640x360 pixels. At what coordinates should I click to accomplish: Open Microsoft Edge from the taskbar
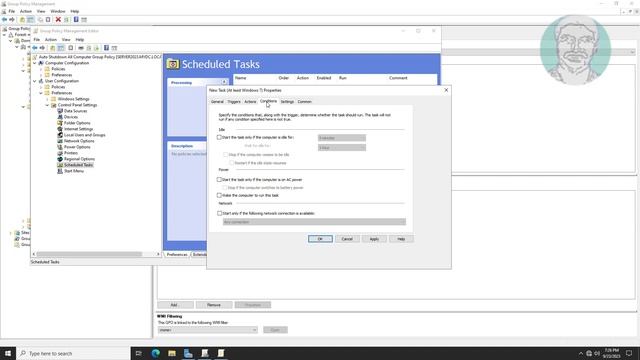coord(156,353)
